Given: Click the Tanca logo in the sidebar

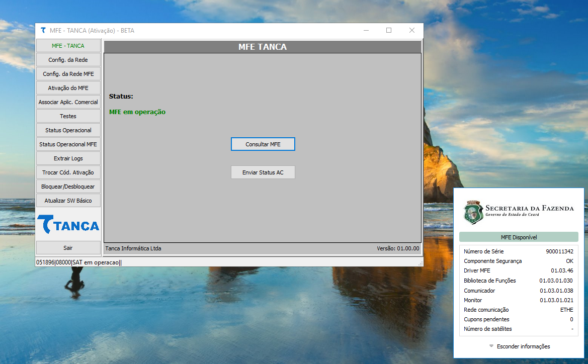Looking at the screenshot, I should [68, 225].
